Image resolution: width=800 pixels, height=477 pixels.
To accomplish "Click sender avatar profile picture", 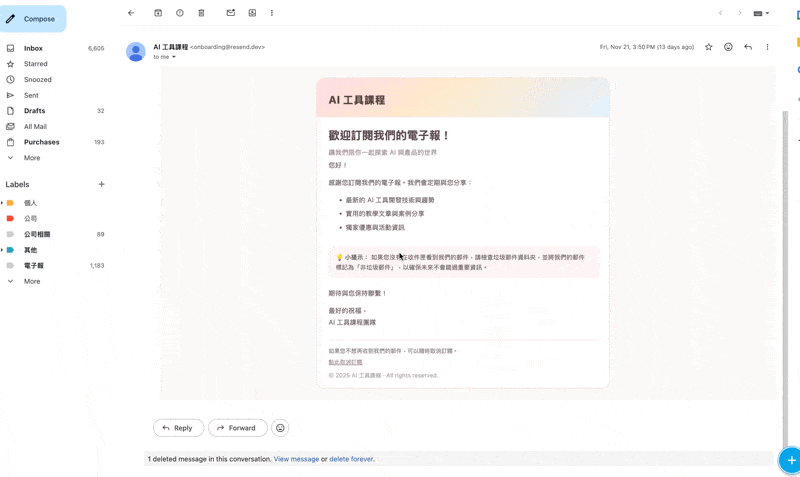I will pyautogui.click(x=136, y=52).
